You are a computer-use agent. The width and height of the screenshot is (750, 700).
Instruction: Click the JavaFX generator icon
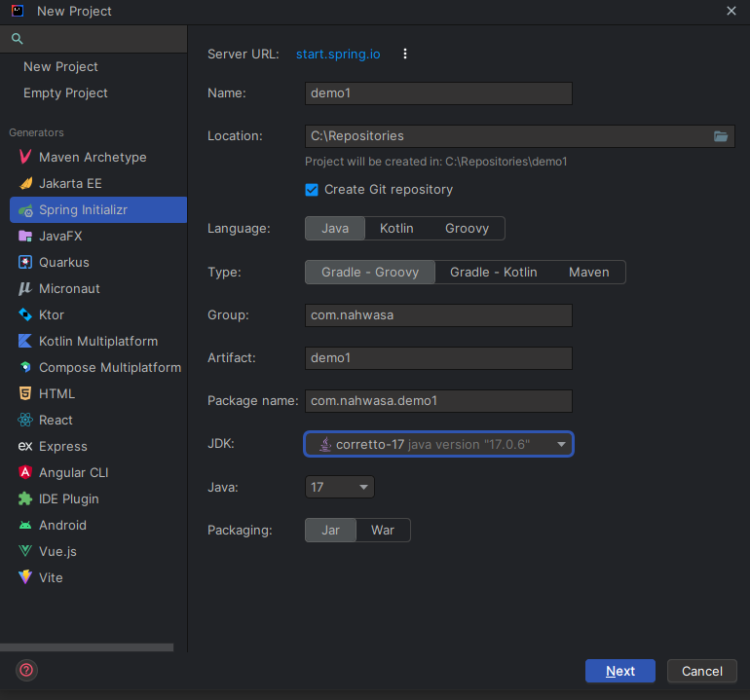click(x=25, y=236)
